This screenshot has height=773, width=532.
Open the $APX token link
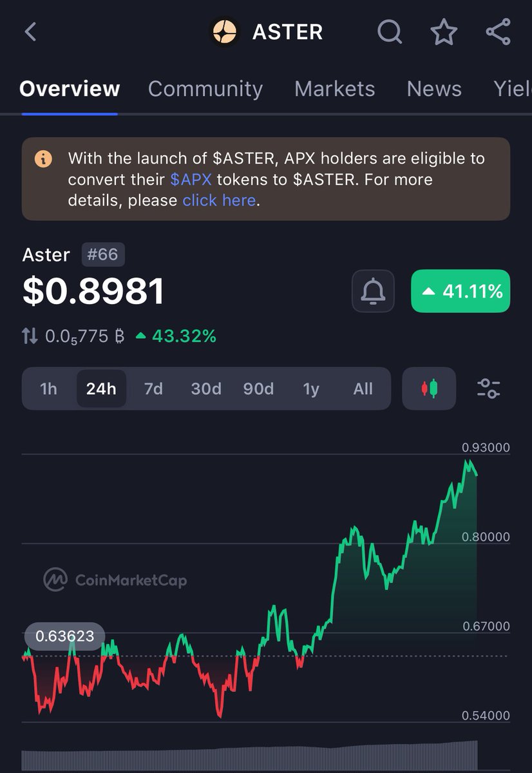(191, 179)
